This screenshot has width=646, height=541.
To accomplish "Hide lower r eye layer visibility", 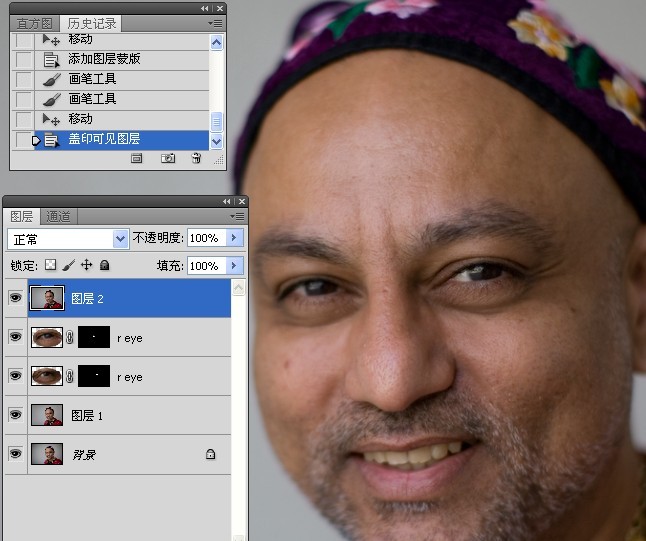I will pos(16,376).
